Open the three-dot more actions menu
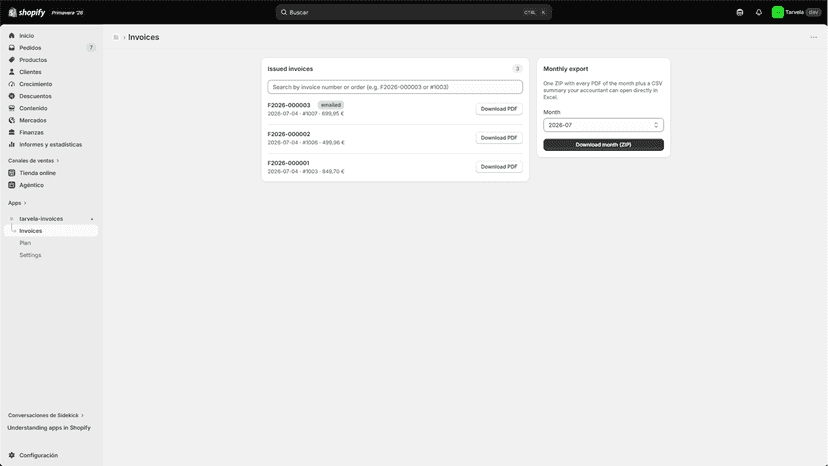 click(814, 38)
